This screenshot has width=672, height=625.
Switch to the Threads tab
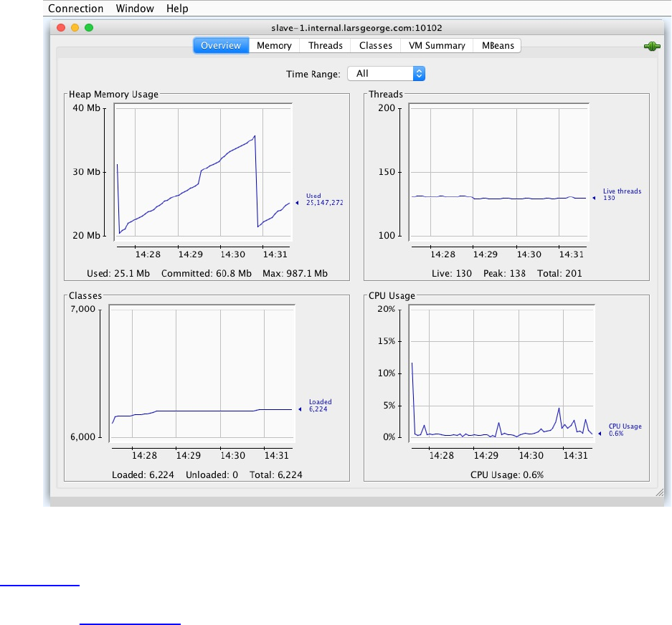tap(326, 46)
